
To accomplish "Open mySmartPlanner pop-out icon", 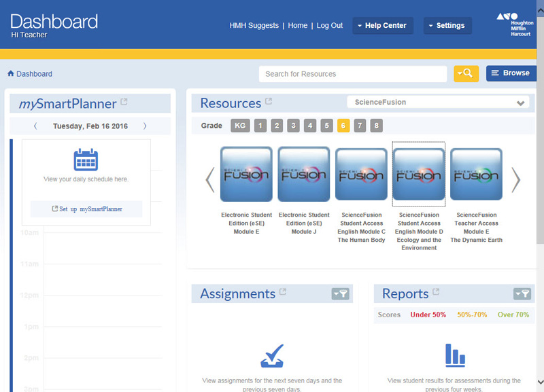I will (124, 103).
